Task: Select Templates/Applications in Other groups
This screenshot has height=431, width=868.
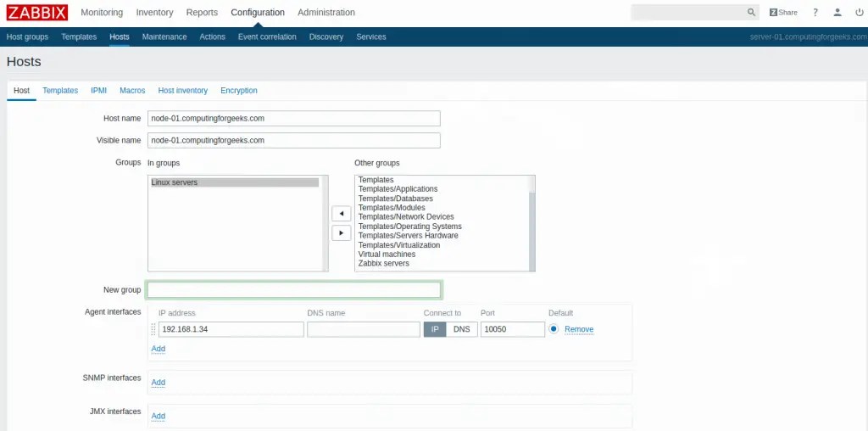Action: 398,189
